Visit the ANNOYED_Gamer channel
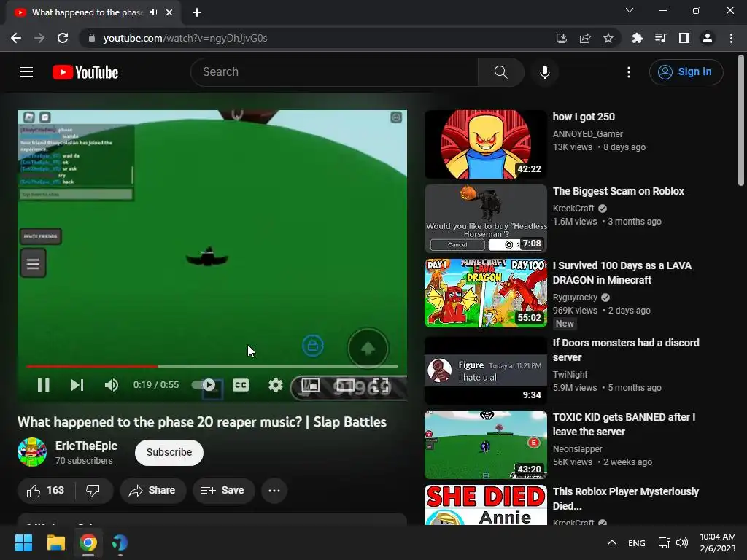The width and height of the screenshot is (747, 560). pyautogui.click(x=588, y=134)
